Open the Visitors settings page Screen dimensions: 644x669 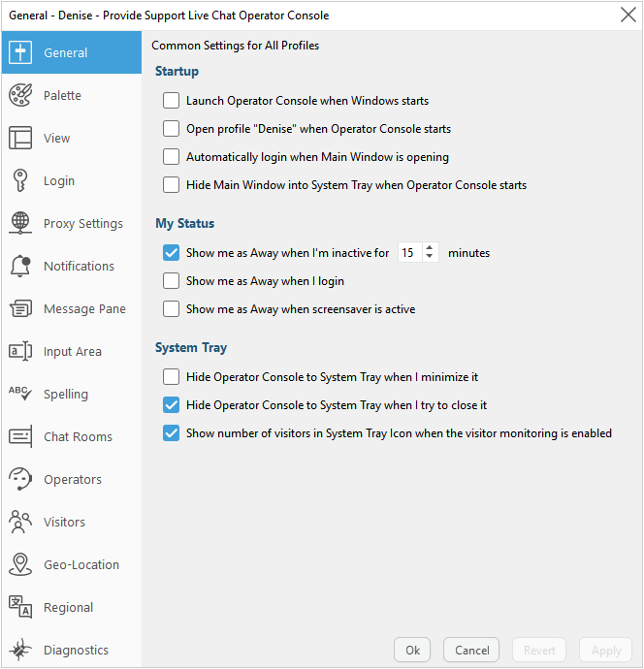[x=71, y=522]
